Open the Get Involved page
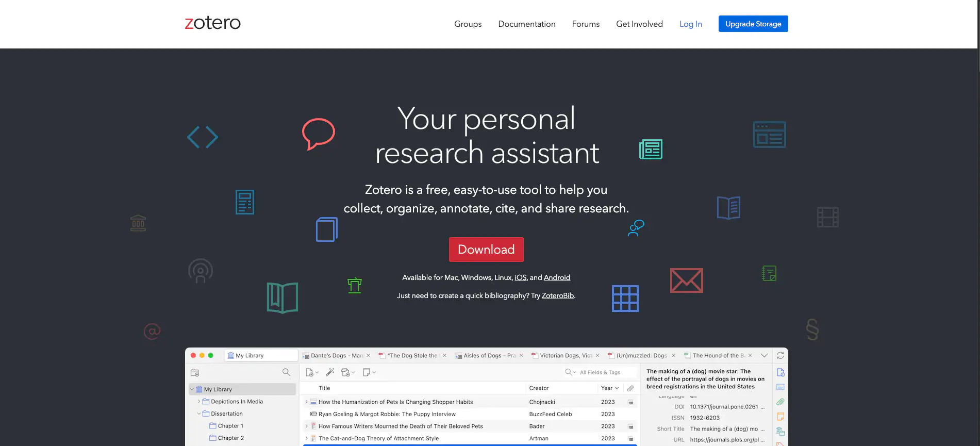The width and height of the screenshot is (980, 446). [639, 24]
